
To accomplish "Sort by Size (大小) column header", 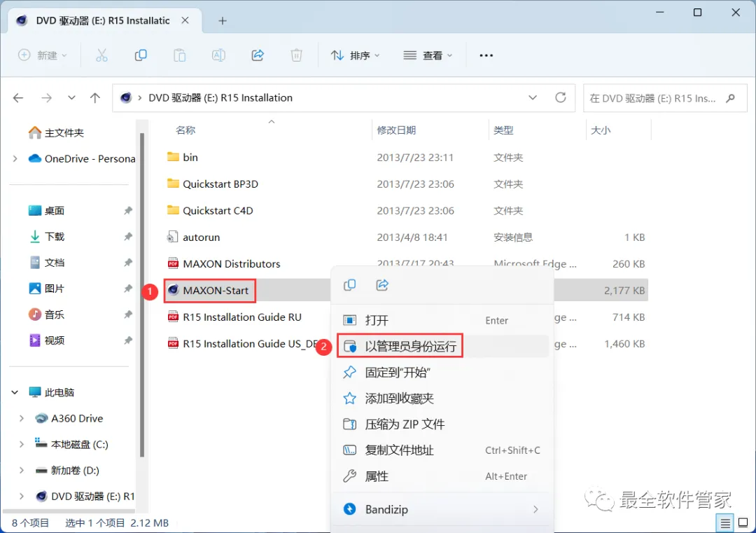I will click(601, 130).
